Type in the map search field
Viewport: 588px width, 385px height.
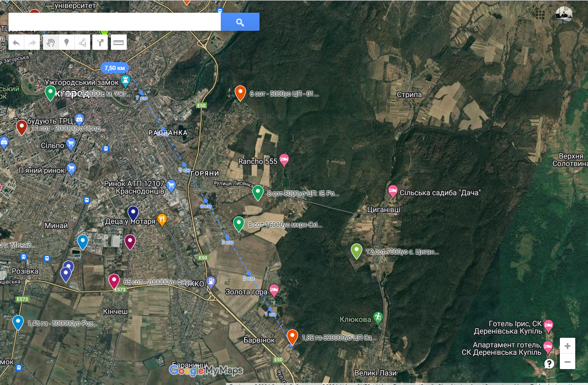(114, 22)
